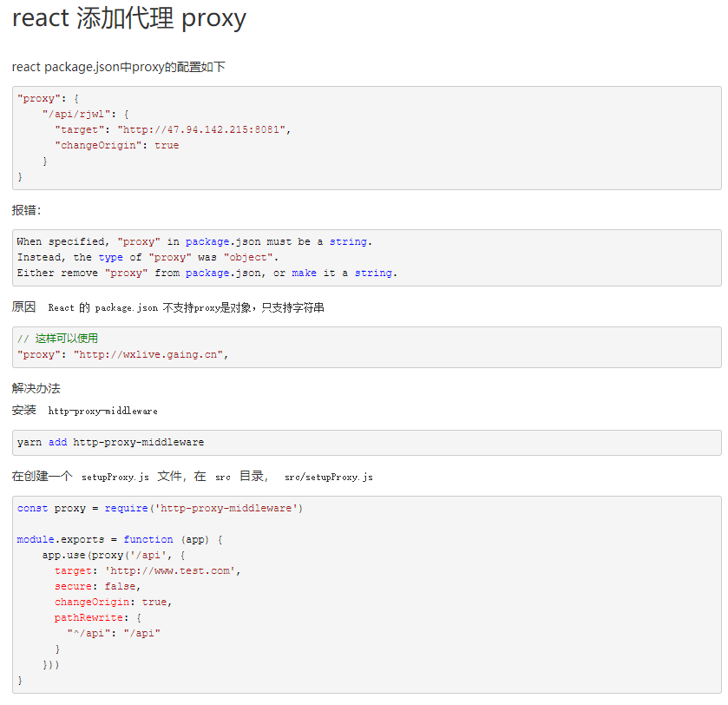Click the green comment "这样可以使用"
Viewport: 728px width, 705px height.
[x=67, y=339]
